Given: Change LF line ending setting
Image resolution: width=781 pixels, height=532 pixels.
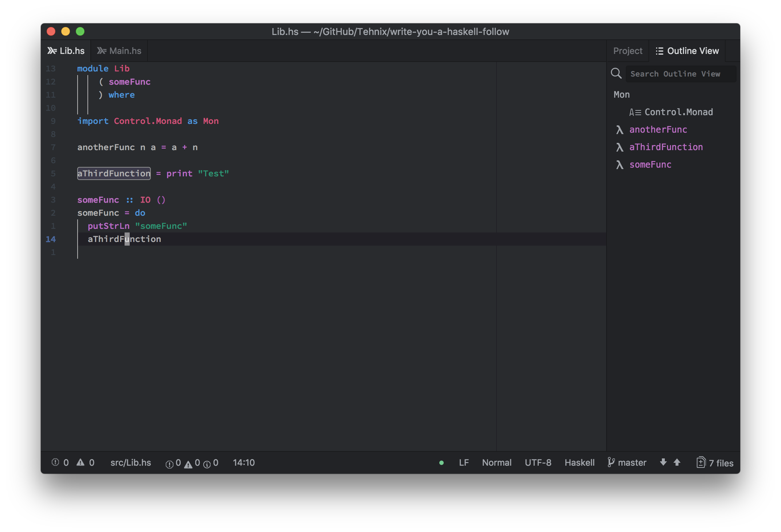Looking at the screenshot, I should coord(464,463).
